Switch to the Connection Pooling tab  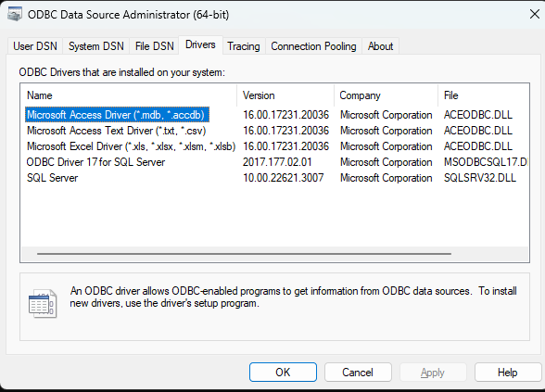pos(313,46)
